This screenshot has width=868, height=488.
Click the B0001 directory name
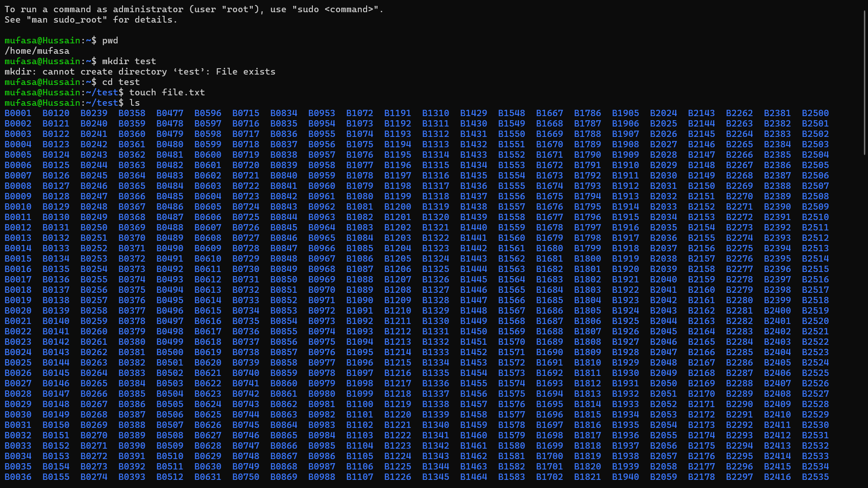click(18, 113)
